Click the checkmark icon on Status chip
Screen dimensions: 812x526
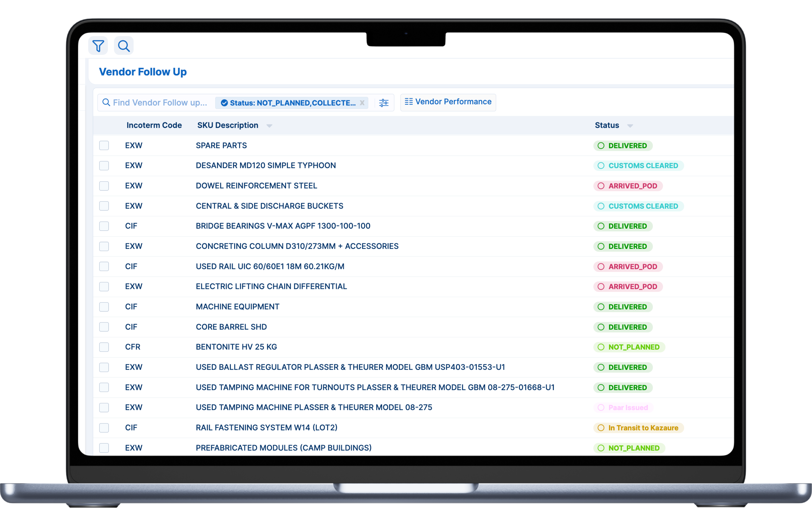point(224,103)
